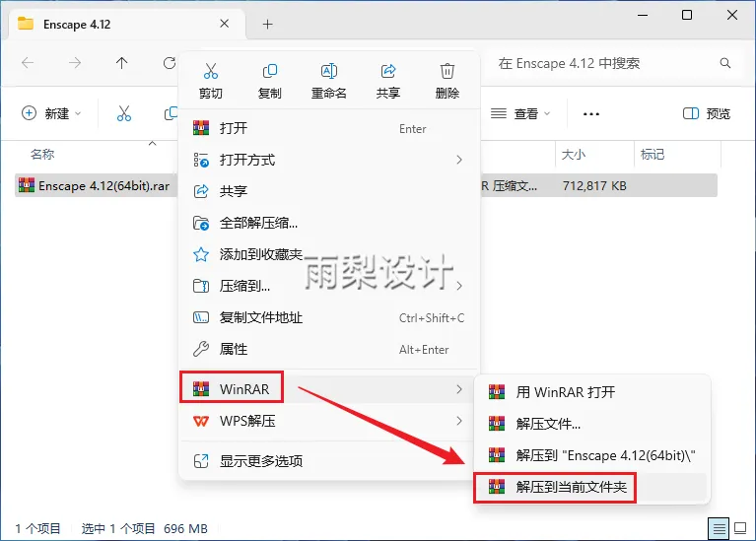Click the Up one level arrow
The image size is (756, 541).
point(121,63)
